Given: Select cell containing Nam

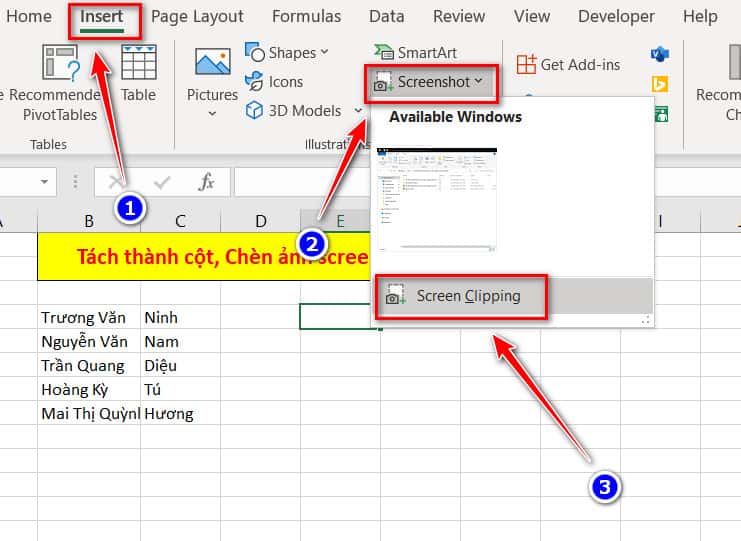Looking at the screenshot, I should click(181, 341).
